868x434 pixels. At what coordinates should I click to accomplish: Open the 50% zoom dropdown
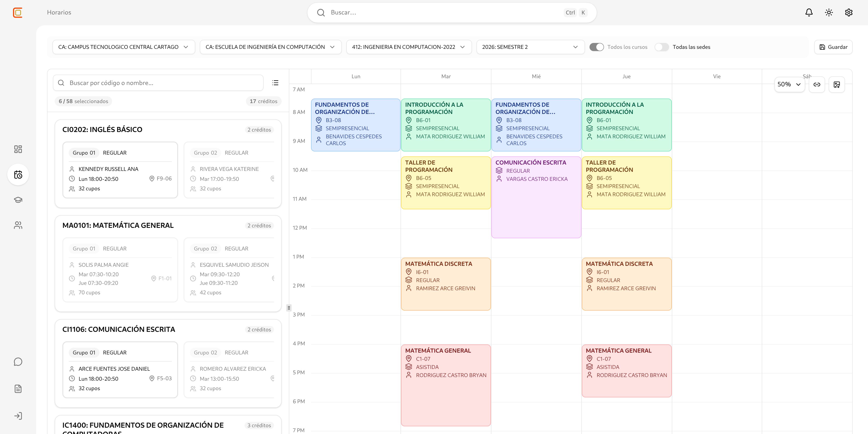[x=790, y=85]
